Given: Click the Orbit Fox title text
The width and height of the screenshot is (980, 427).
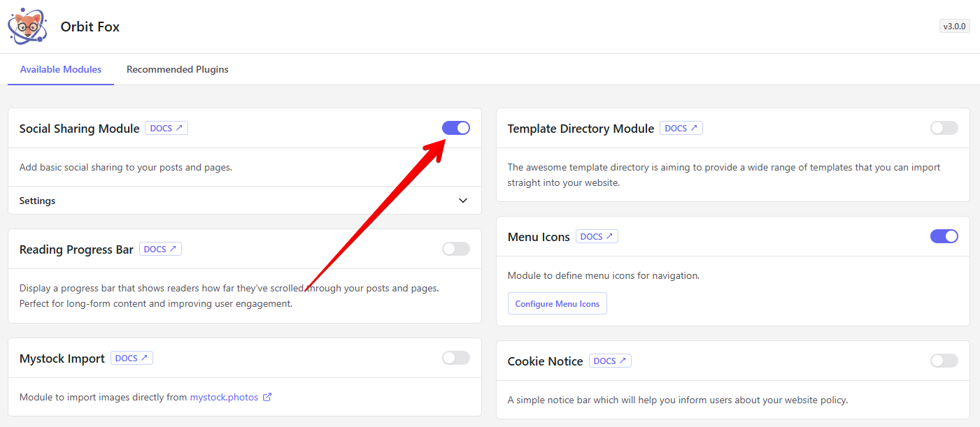Looking at the screenshot, I should (x=90, y=27).
